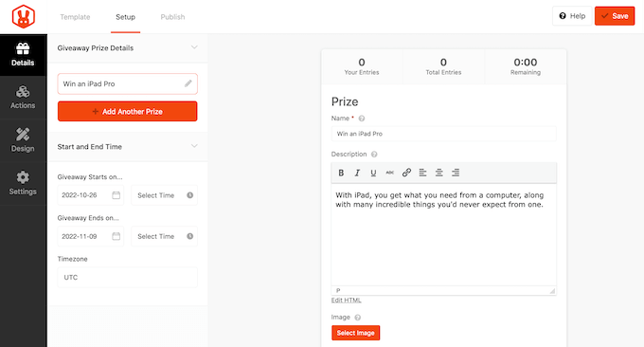Toggle Italic in description toolbar
Image resolution: width=644 pixels, height=347 pixels.
(x=357, y=173)
